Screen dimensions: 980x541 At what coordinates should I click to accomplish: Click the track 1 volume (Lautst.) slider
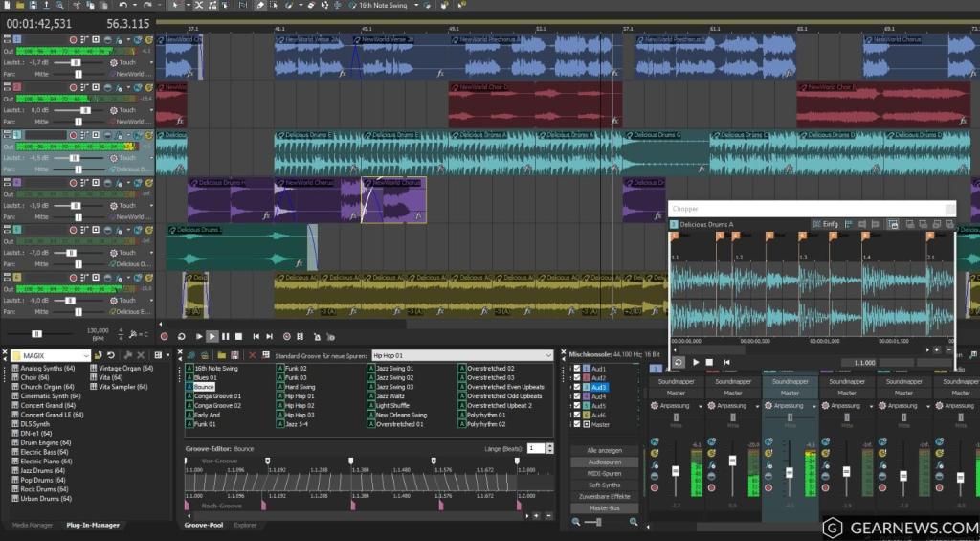coord(75,62)
